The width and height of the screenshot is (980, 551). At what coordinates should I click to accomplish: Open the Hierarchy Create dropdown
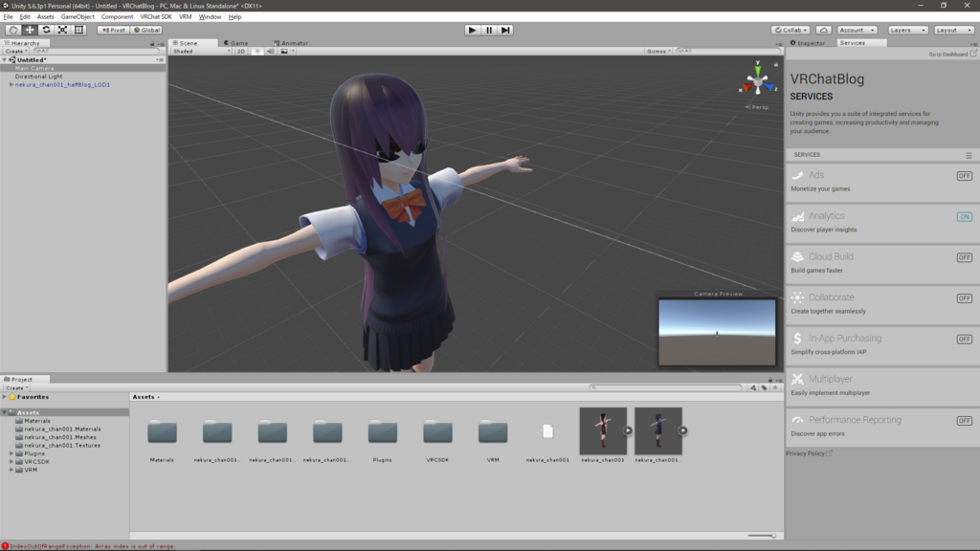[x=16, y=52]
